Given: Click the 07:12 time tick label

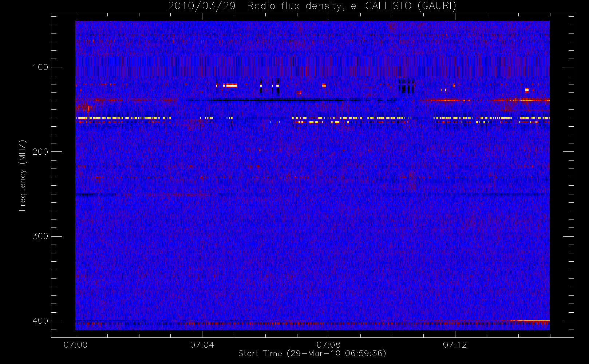Looking at the screenshot, I should (455, 345).
